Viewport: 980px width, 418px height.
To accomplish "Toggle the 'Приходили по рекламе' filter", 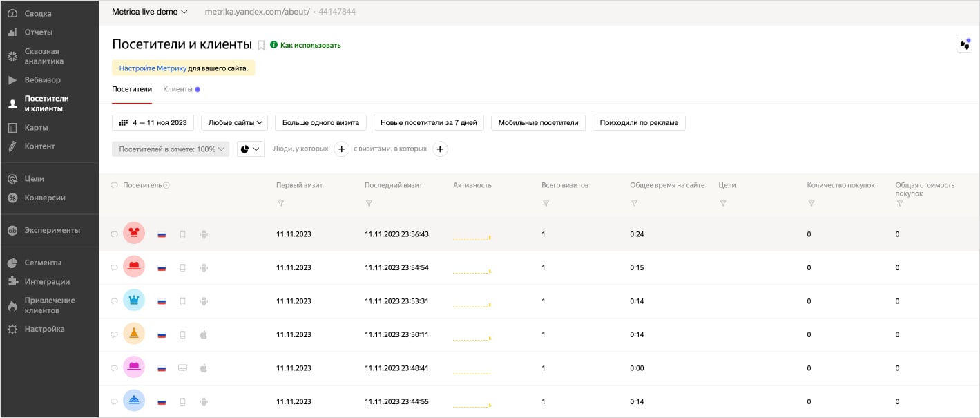I will (638, 122).
